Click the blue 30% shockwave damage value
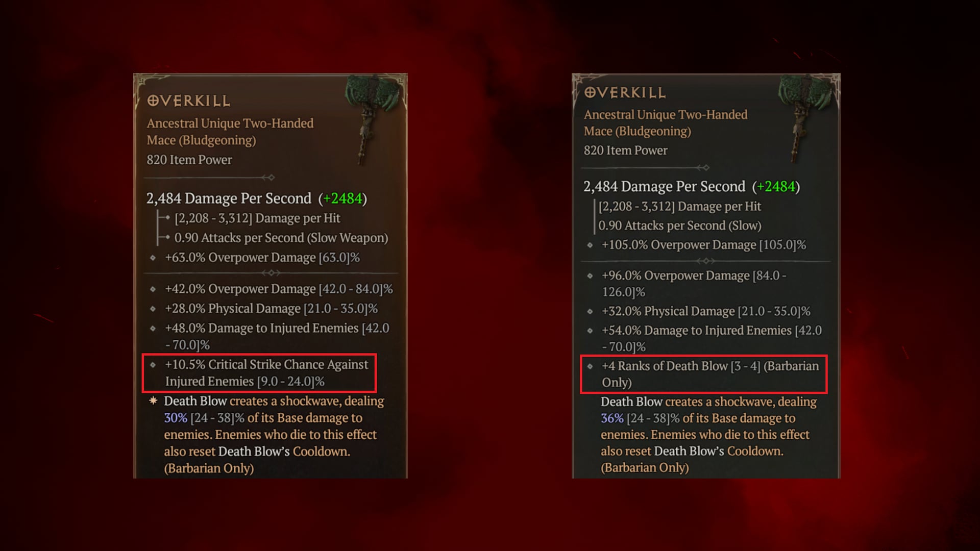 coord(176,418)
